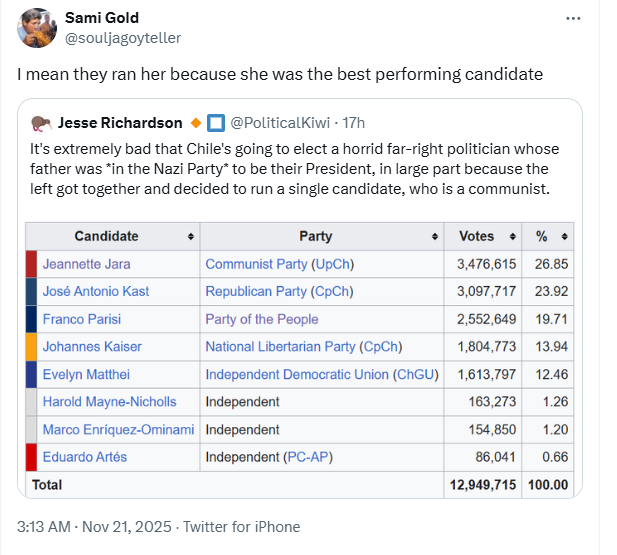617x555 pixels.
Task: Sort table by Votes column arrows
Action: click(x=512, y=237)
